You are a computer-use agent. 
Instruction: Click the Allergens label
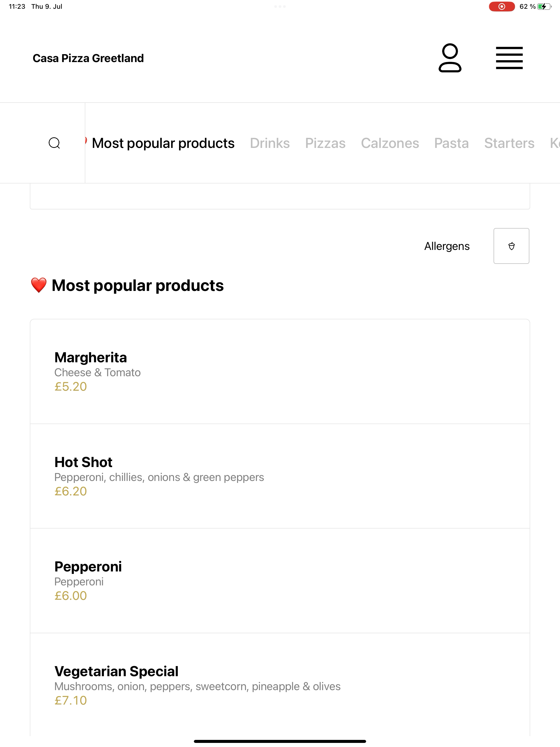point(447,246)
